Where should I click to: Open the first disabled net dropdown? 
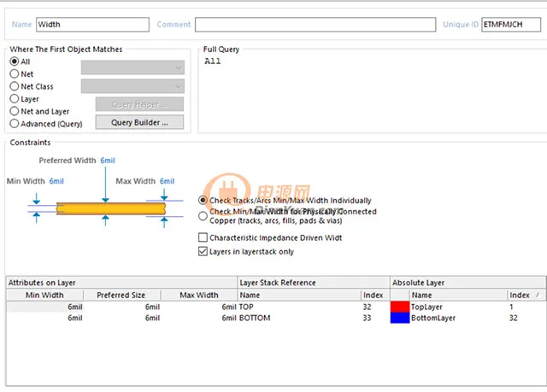132,67
